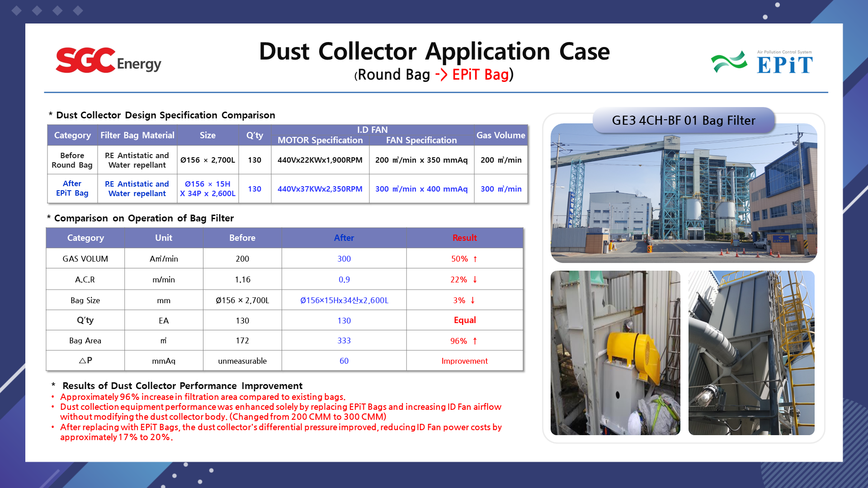Click the red arrow in the subtitle

pos(441,75)
